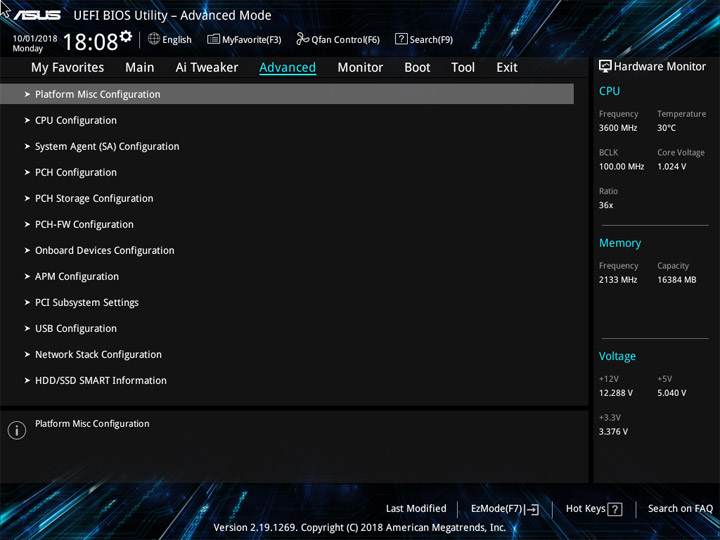
Task: Open Qfan Control fan icon
Action: coord(302,39)
